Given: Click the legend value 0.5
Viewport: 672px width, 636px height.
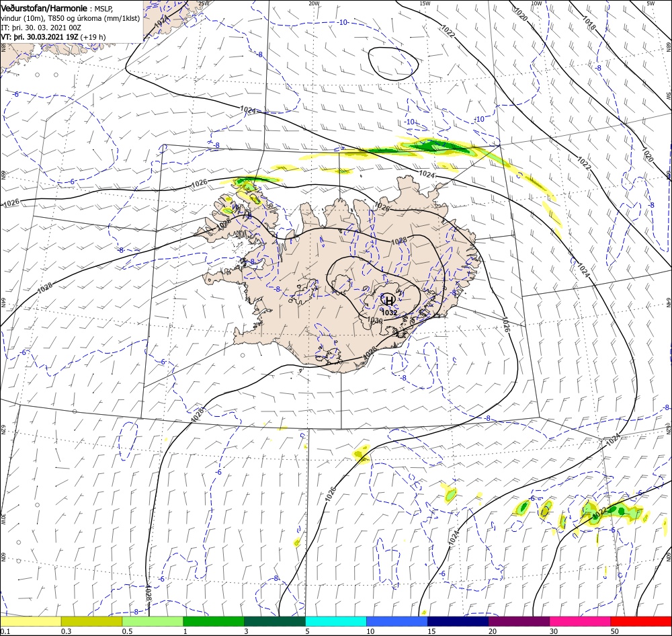Looking at the screenshot, I should click(127, 631).
